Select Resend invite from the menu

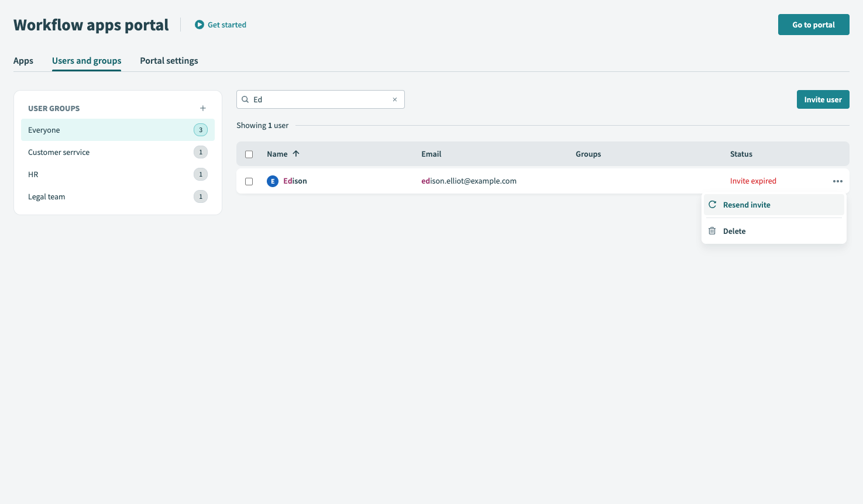[x=747, y=205]
